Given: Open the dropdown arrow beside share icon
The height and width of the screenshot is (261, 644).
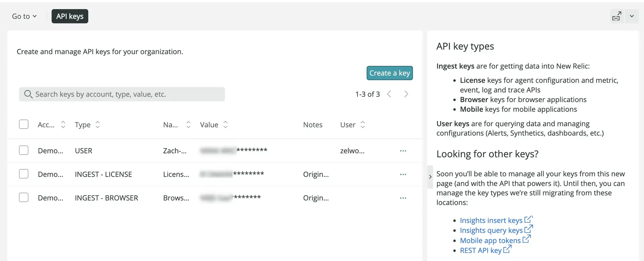Looking at the screenshot, I should [632, 16].
